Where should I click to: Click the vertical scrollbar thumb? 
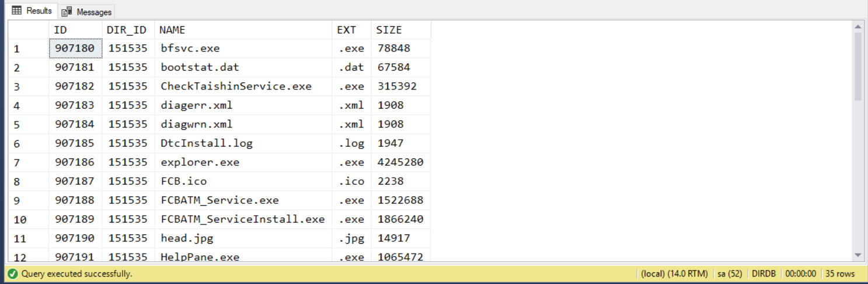[857, 67]
